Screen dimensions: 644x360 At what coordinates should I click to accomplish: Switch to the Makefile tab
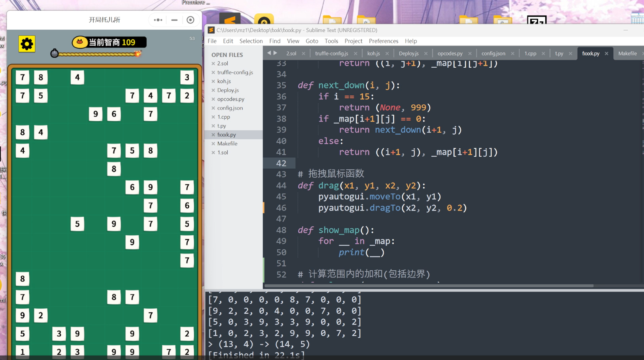pos(627,53)
